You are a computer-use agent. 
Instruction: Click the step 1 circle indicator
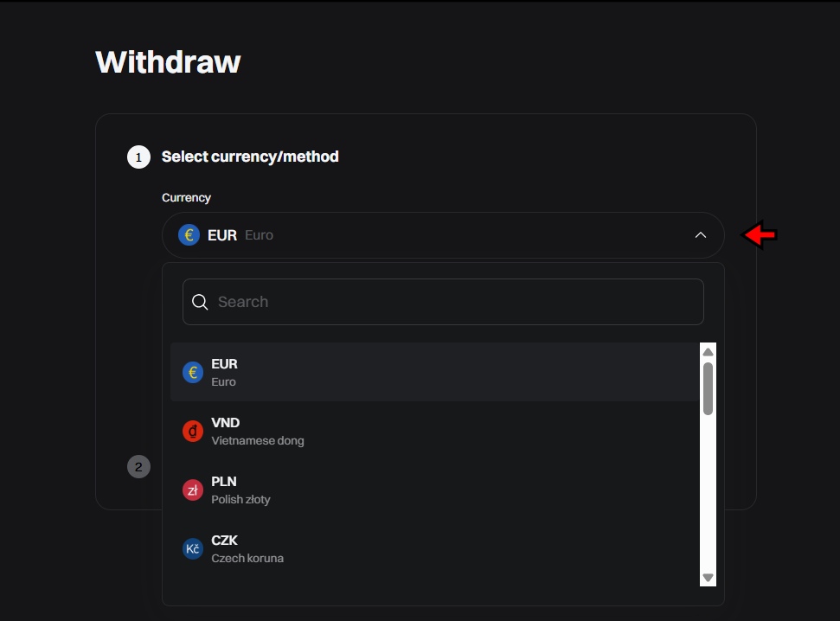138,157
